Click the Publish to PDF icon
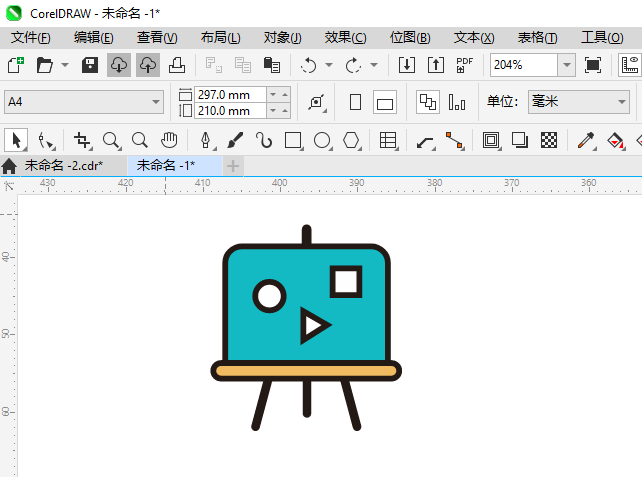642x477 pixels. 464,65
